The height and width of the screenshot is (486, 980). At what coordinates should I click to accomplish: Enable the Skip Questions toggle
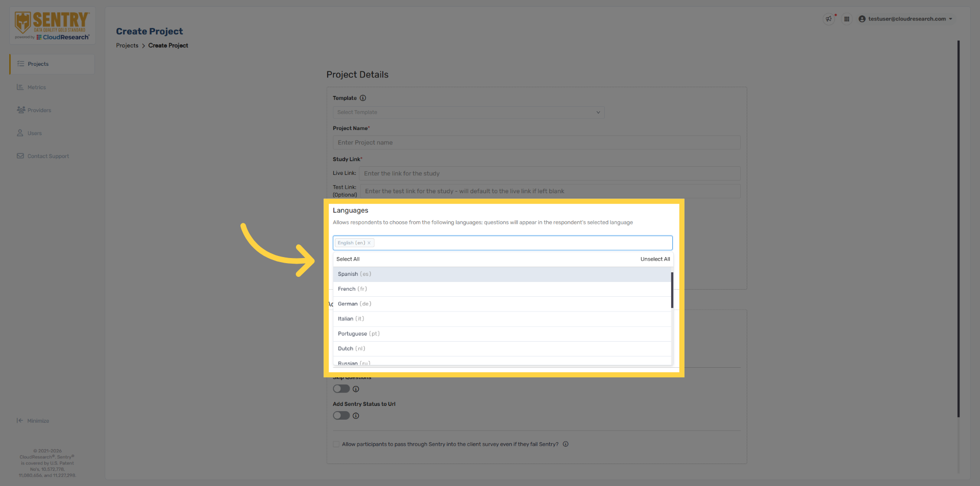[341, 389]
